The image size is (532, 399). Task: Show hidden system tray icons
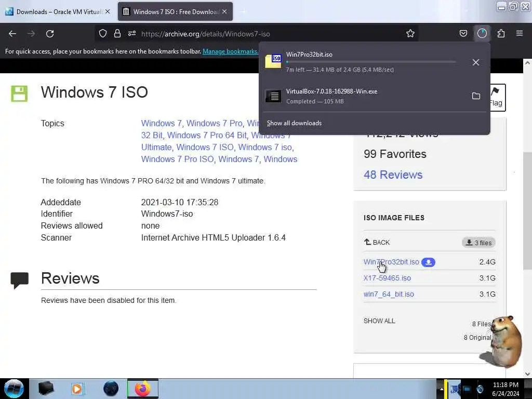click(442, 389)
